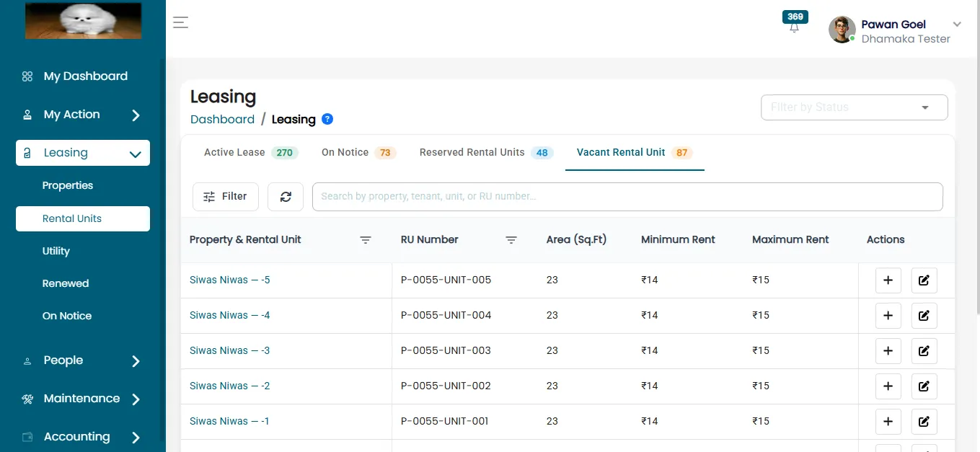This screenshot has height=452, width=980.
Task: Click the plus icon for P-0055-UNIT-004
Action: [x=888, y=316]
